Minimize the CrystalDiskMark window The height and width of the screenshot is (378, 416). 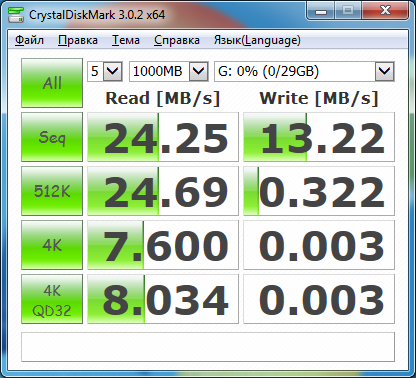click(x=321, y=11)
